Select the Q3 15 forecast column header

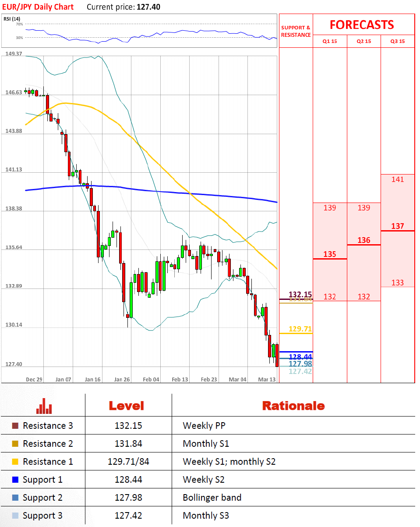pyautogui.click(x=397, y=41)
